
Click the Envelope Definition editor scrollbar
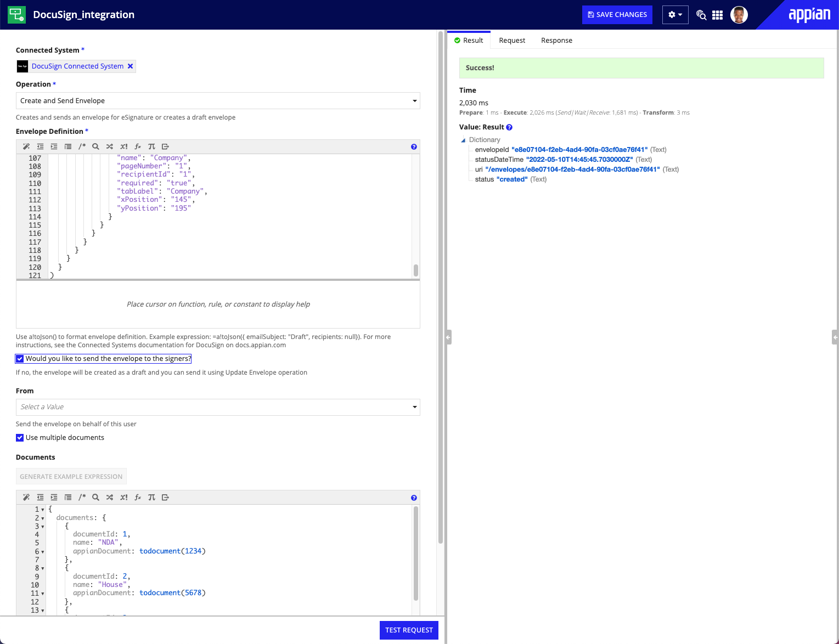coord(416,270)
